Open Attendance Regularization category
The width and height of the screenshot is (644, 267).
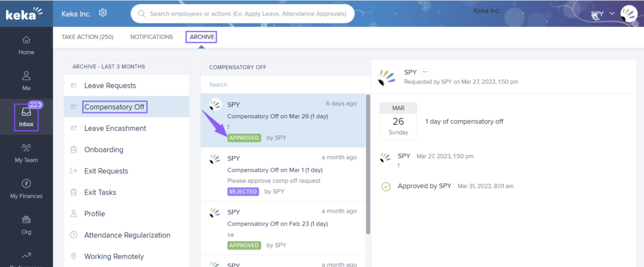[x=127, y=235]
